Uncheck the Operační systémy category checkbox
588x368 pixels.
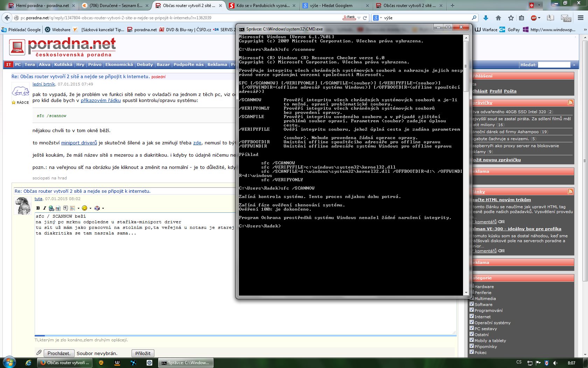471,322
